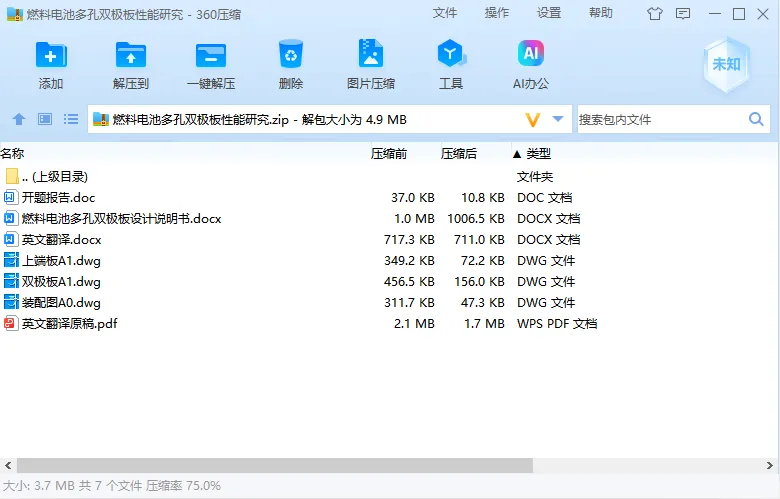
Task: Click the DWG icon beside 上端板A1.dwg
Action: [x=10, y=260]
